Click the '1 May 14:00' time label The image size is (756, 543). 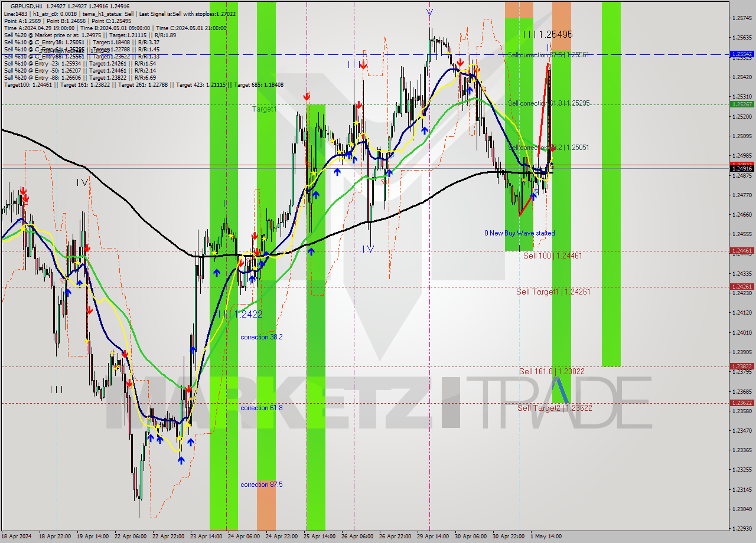[546, 537]
